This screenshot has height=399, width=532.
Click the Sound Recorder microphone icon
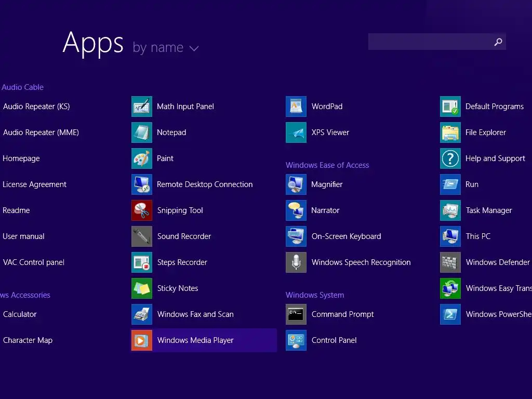click(142, 236)
